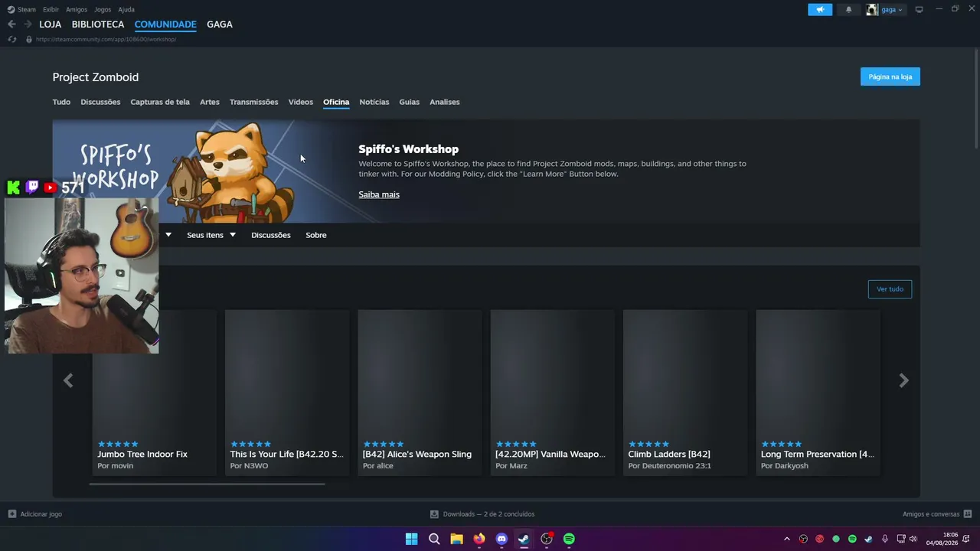Click the microphone tray icon

click(x=884, y=539)
